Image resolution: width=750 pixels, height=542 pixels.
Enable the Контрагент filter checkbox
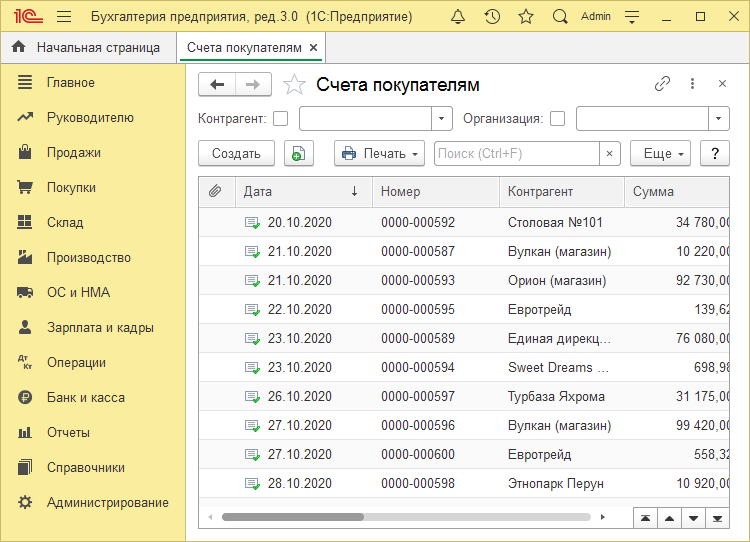pyautogui.click(x=281, y=119)
